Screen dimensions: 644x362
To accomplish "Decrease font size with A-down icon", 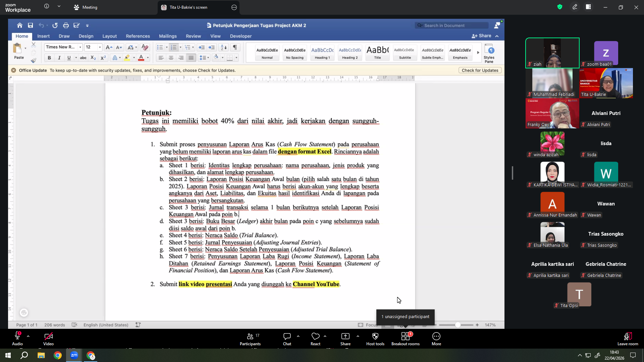I will [119, 47].
